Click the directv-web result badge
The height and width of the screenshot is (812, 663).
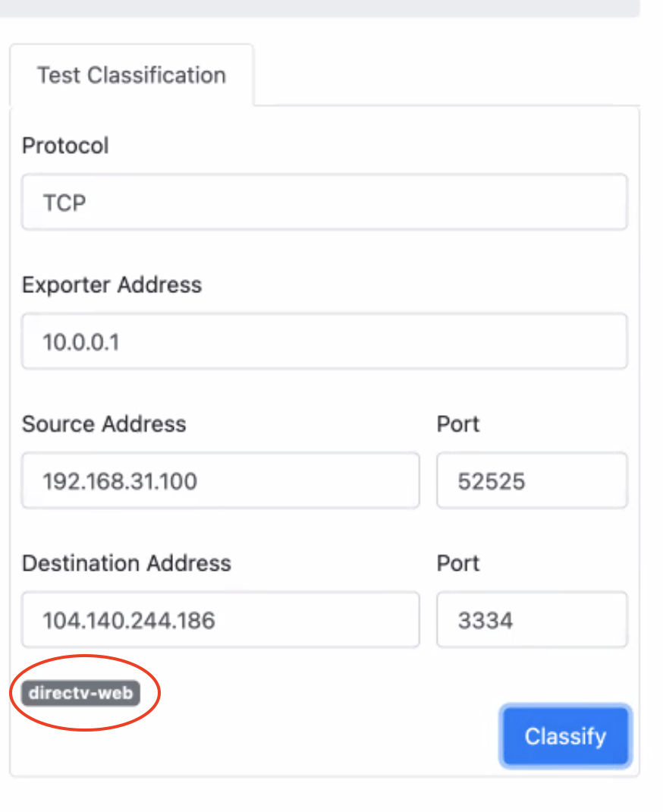[81, 693]
